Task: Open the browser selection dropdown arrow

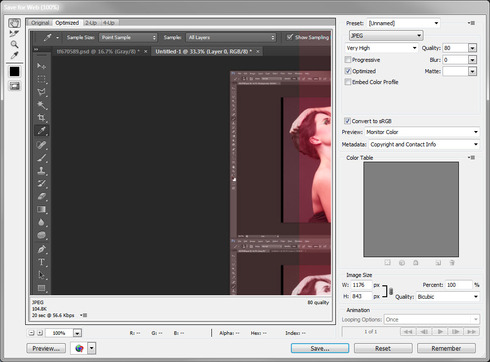Action: click(x=92, y=348)
